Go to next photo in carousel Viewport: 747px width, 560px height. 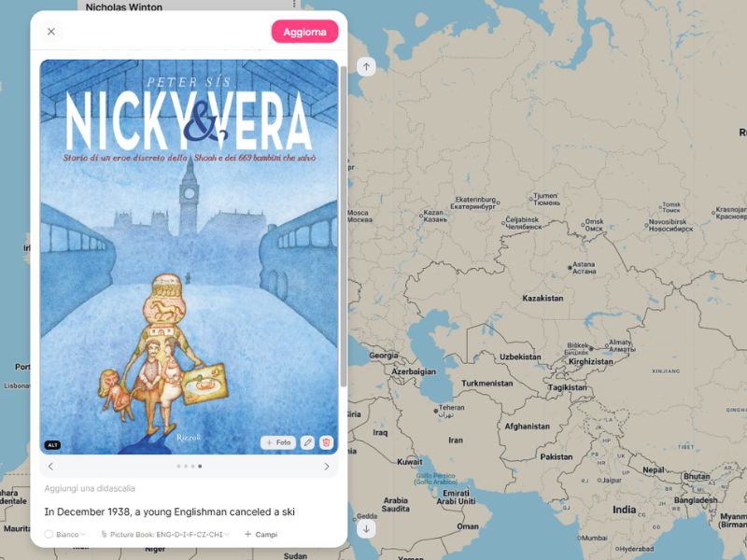click(326, 466)
